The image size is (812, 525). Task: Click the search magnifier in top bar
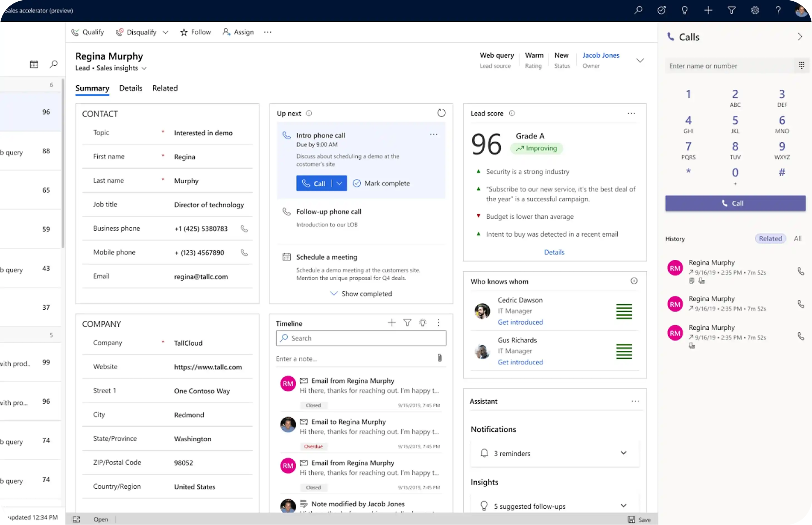pyautogui.click(x=638, y=10)
